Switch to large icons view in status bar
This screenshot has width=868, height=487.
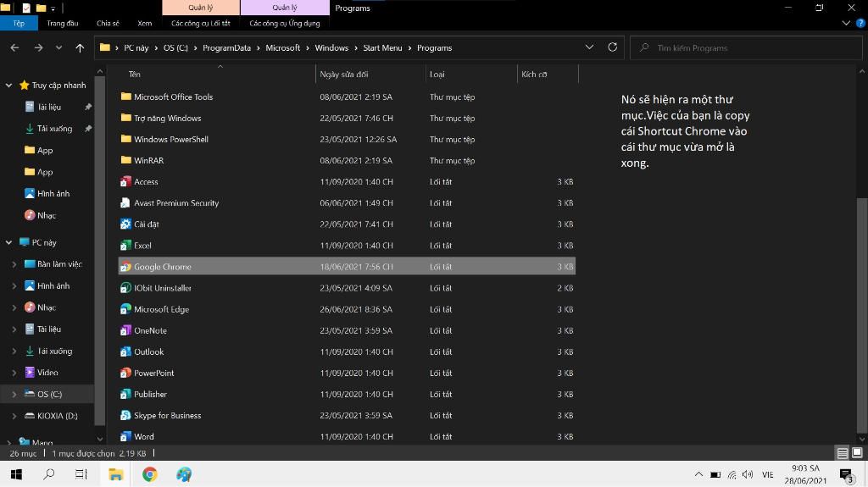click(x=857, y=453)
